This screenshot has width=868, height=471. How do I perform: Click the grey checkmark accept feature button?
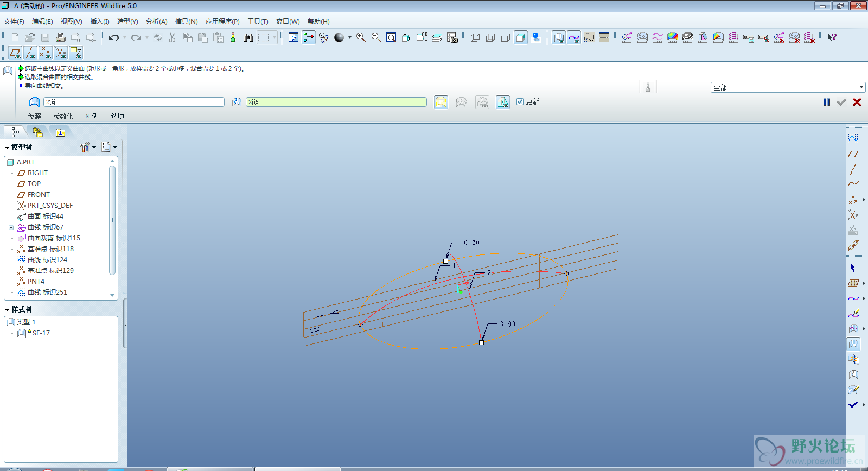(841, 102)
